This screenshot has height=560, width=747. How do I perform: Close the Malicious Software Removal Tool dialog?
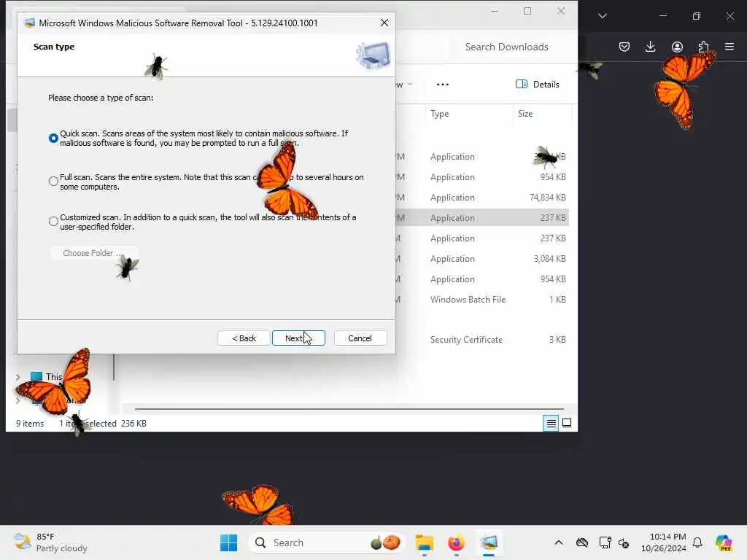[x=384, y=23]
